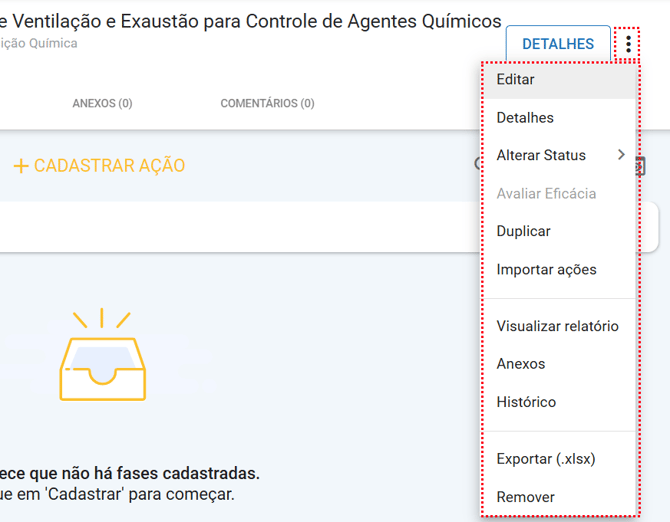670x522 pixels.
Task: Click the plus icon beside Cadastrar Ação
Action: [x=20, y=166]
